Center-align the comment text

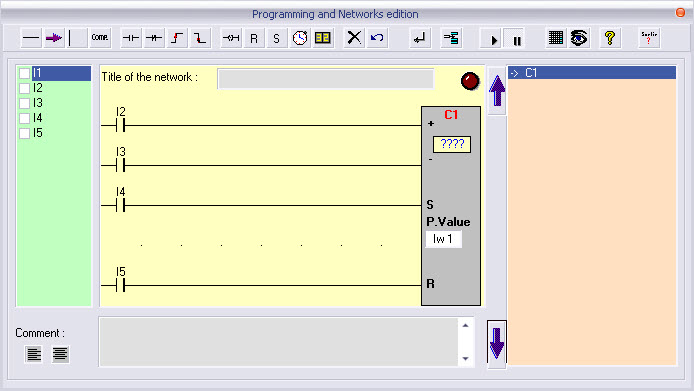60,354
